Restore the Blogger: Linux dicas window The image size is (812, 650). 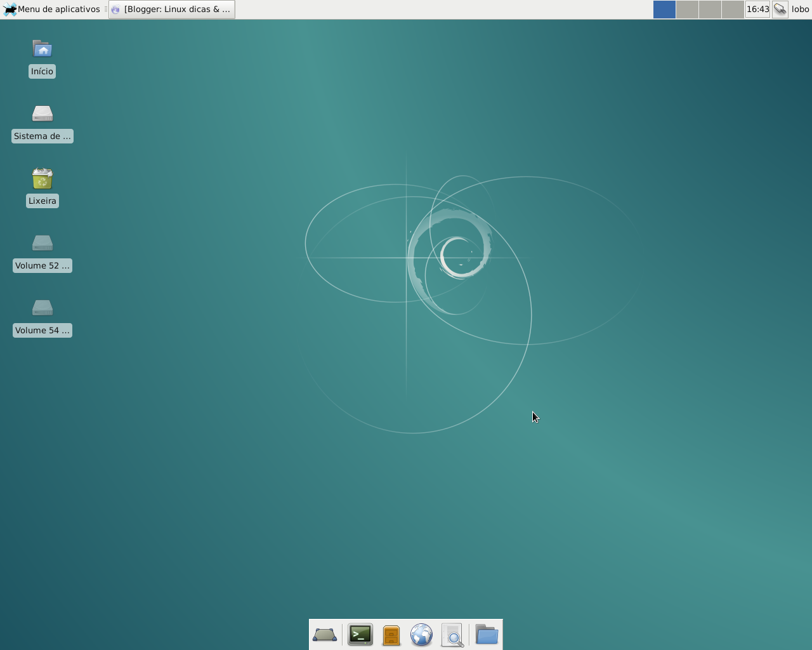pyautogui.click(x=172, y=10)
